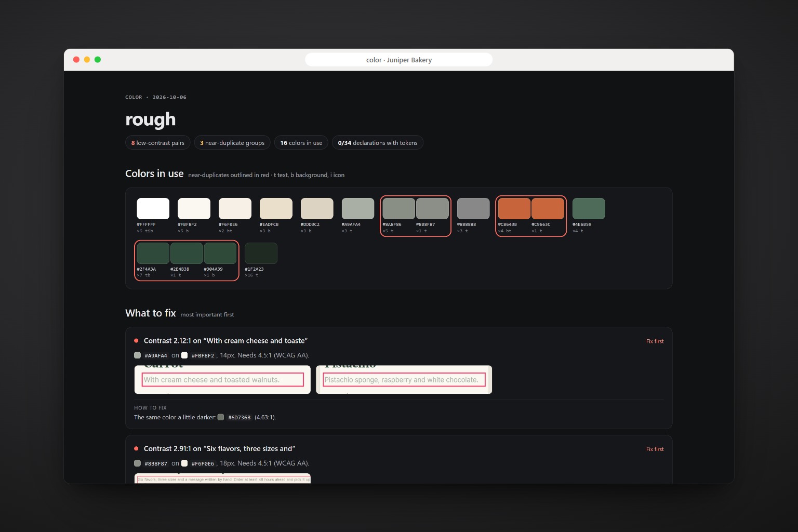This screenshot has width=798, height=532.
Task: Click the "×6 tib" usage count under #FFFFFF
Action: [145, 231]
